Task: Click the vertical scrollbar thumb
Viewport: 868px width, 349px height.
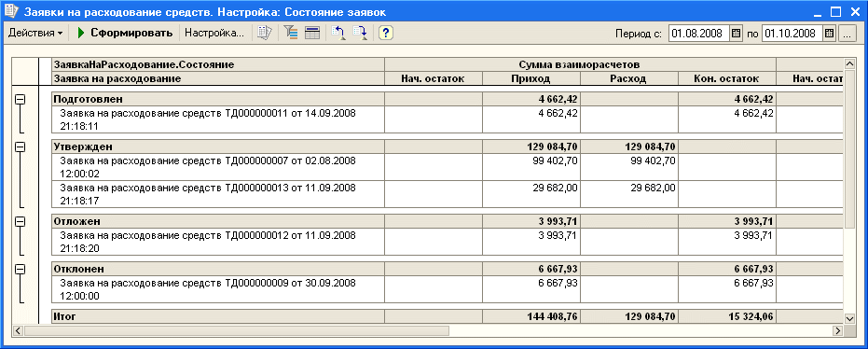Action: [x=849, y=149]
